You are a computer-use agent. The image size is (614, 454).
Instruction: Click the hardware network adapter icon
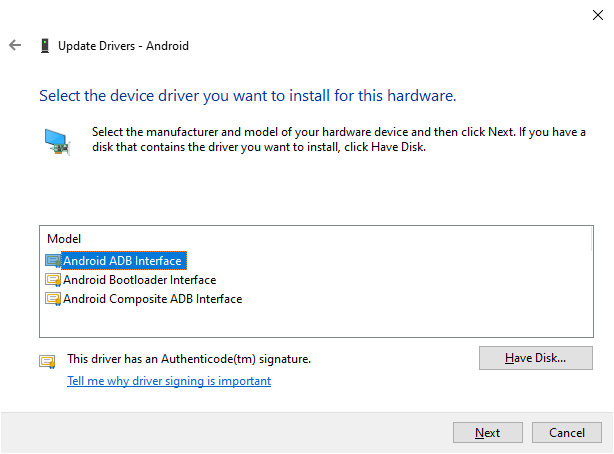57,142
